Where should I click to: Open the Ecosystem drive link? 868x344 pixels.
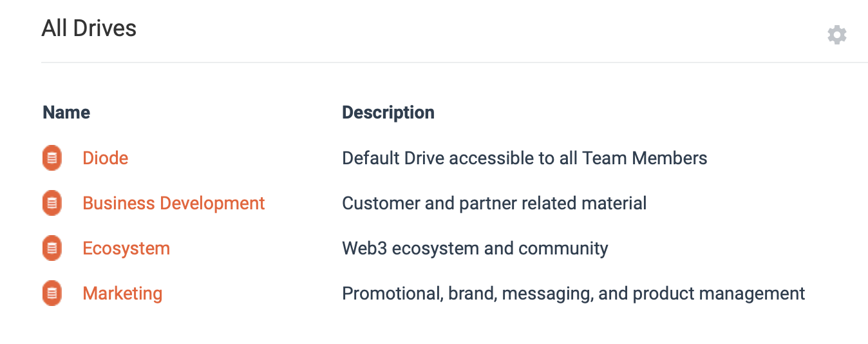click(126, 249)
